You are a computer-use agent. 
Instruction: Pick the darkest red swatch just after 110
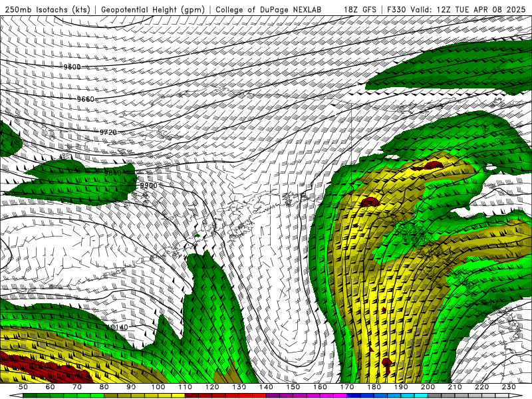tap(192, 396)
